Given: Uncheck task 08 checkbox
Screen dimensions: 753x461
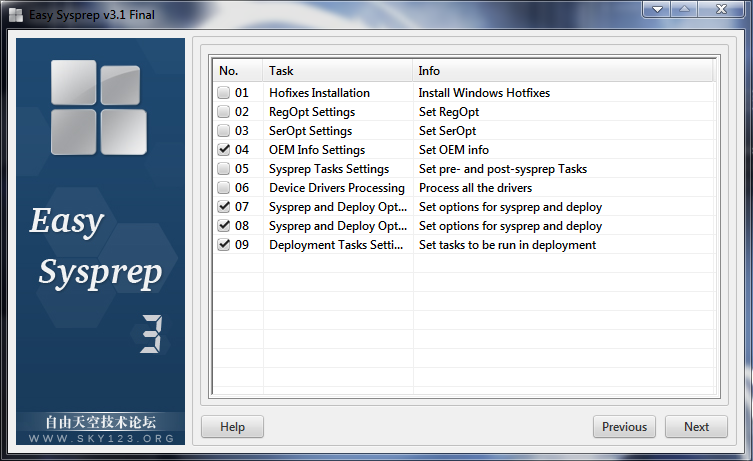Looking at the screenshot, I should 223,225.
